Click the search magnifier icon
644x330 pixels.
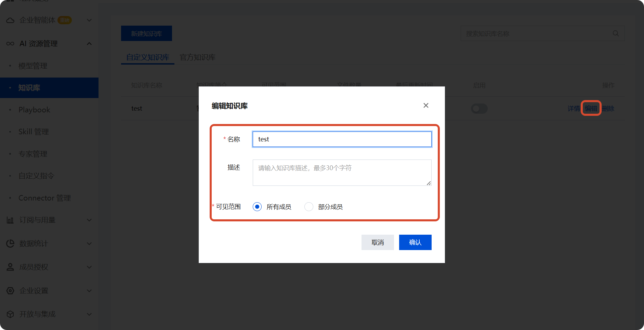pos(616,33)
